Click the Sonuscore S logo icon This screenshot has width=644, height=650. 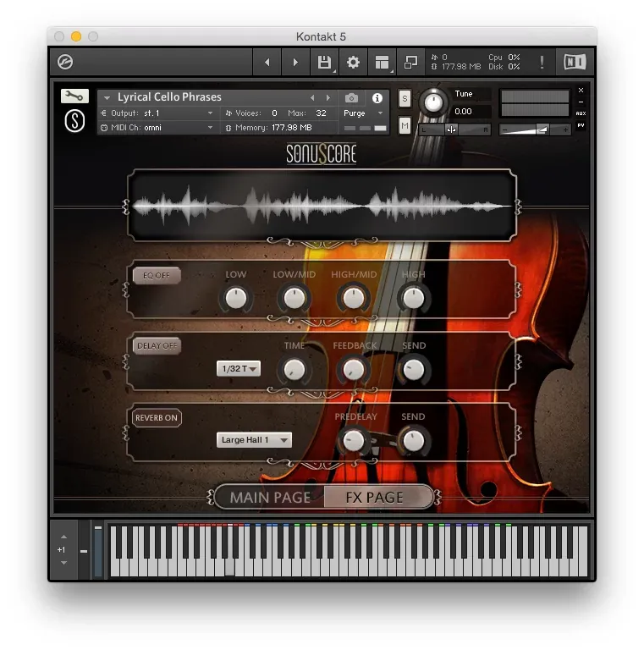coord(74,121)
